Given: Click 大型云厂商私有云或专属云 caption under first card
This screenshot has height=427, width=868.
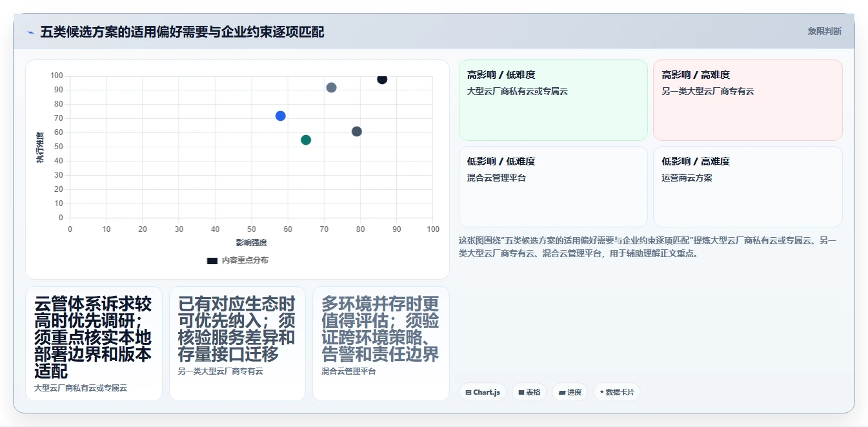Looking at the screenshot, I should (x=81, y=388).
